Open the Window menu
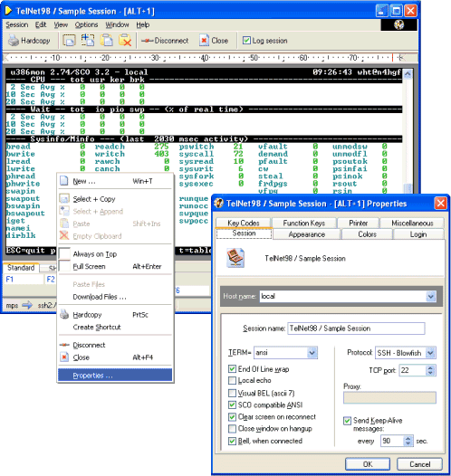 [x=117, y=25]
